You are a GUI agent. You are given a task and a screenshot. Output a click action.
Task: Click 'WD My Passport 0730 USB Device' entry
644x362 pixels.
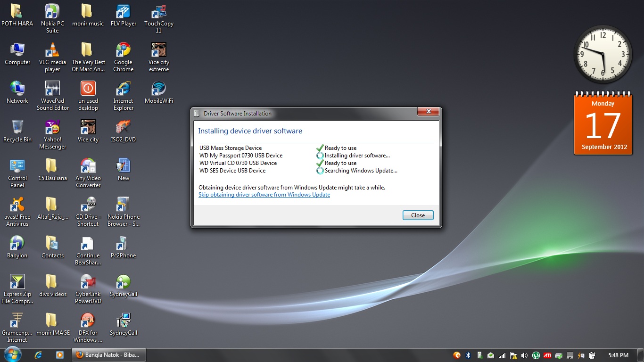coord(241,156)
